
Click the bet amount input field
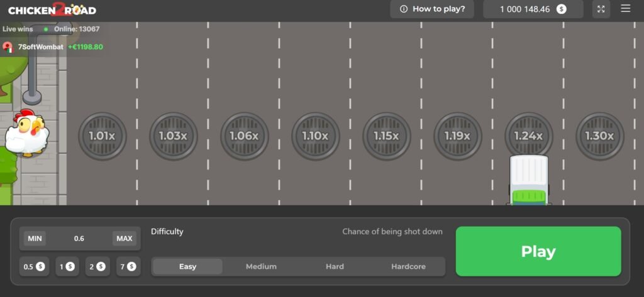click(79, 239)
